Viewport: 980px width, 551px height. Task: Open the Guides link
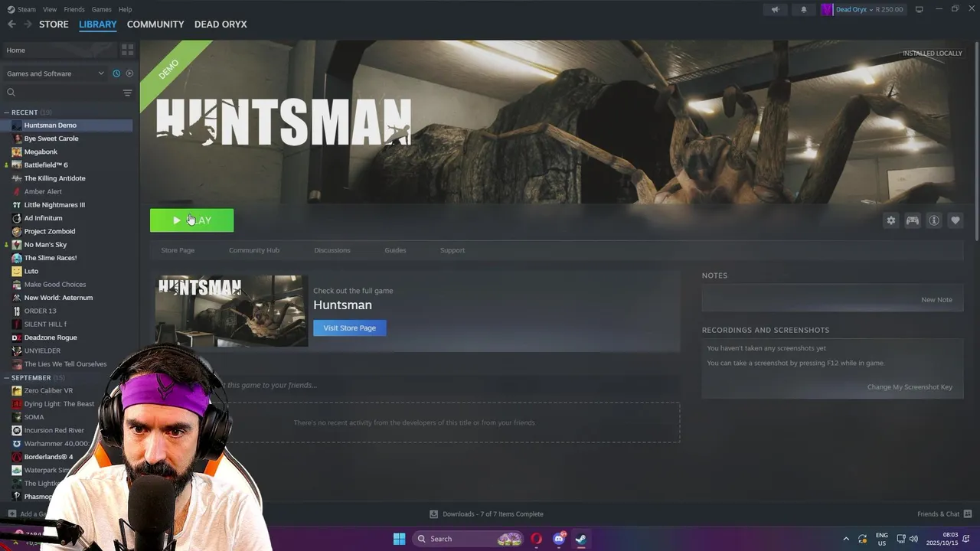(x=395, y=250)
